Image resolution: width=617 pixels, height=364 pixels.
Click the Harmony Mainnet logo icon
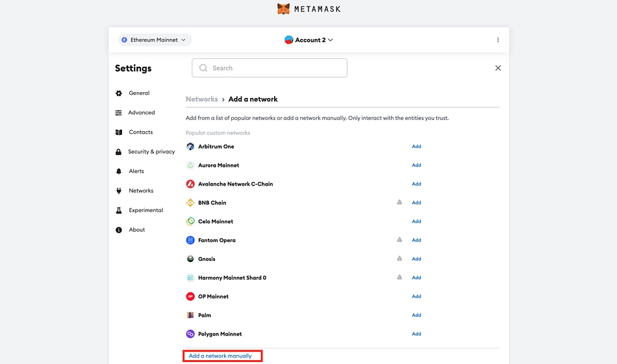[x=190, y=278]
